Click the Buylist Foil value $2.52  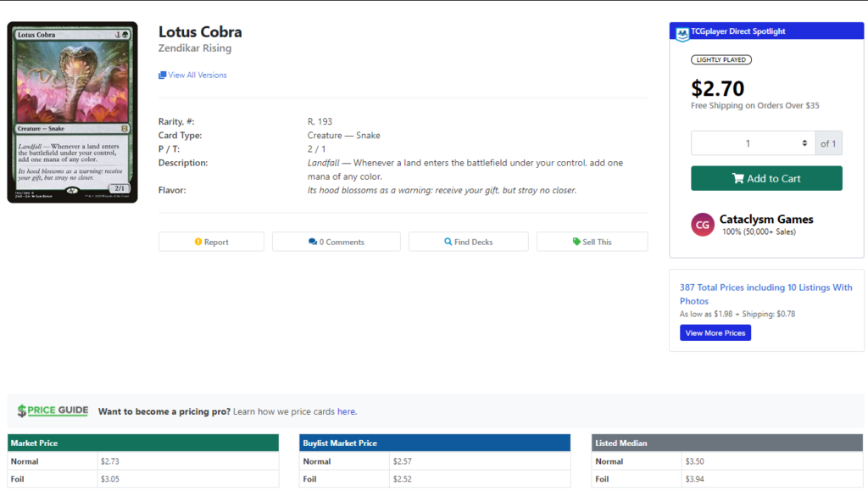coord(402,479)
